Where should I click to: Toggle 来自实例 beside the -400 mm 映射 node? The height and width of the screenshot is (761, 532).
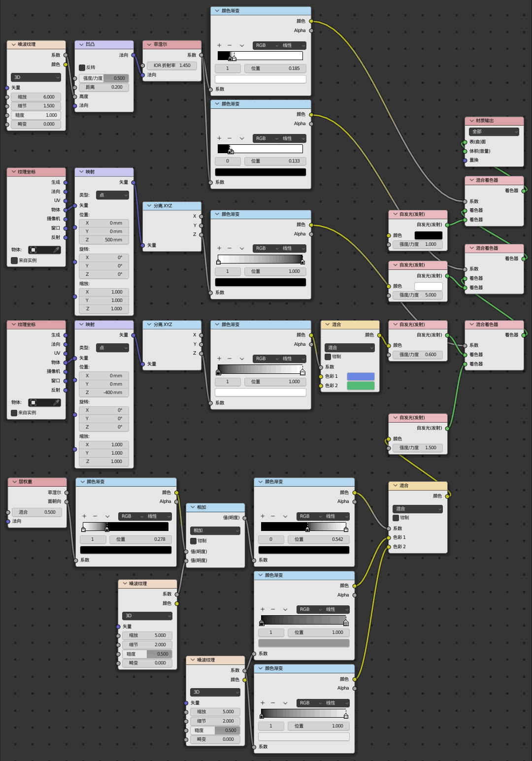(14, 413)
